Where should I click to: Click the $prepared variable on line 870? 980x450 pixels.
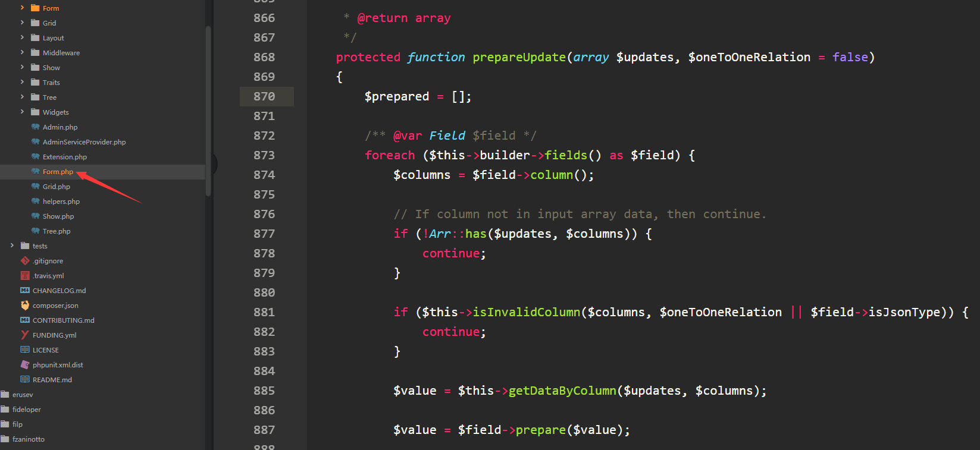(396, 96)
